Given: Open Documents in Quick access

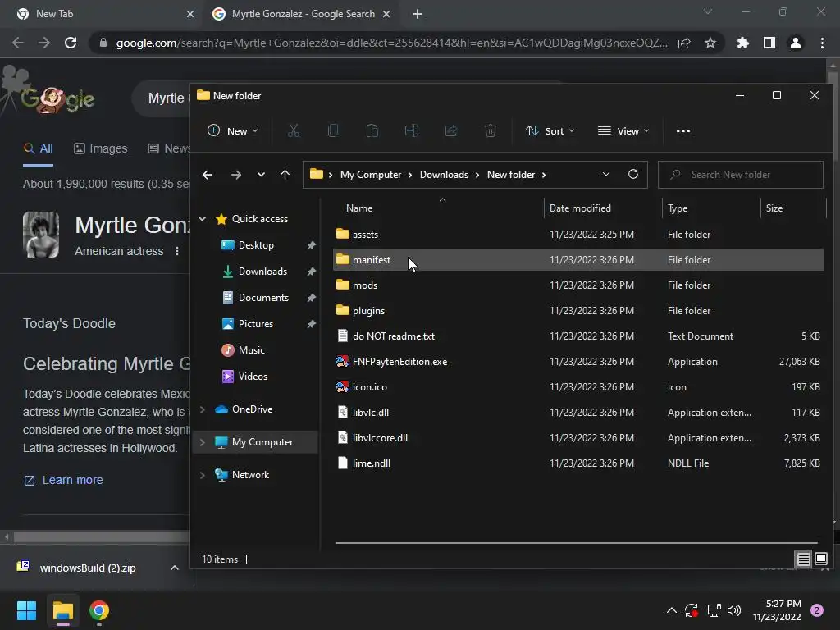Looking at the screenshot, I should [263, 297].
